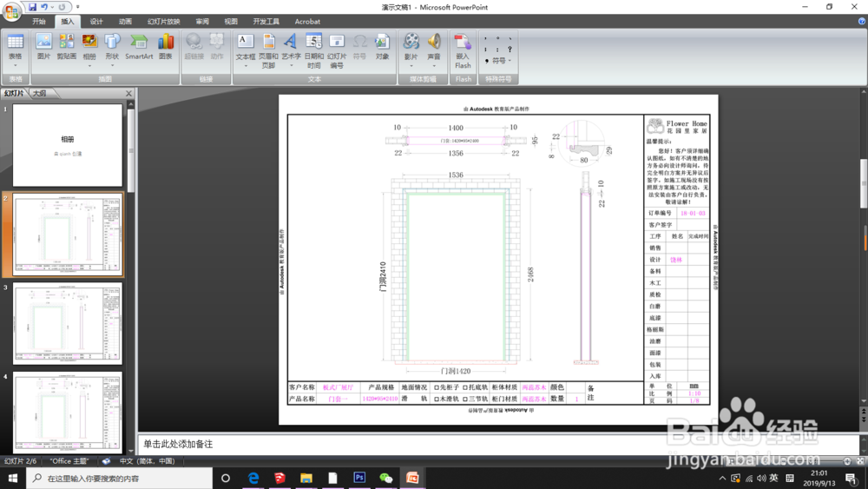Click the "Office 主题" status bar entry

69,460
